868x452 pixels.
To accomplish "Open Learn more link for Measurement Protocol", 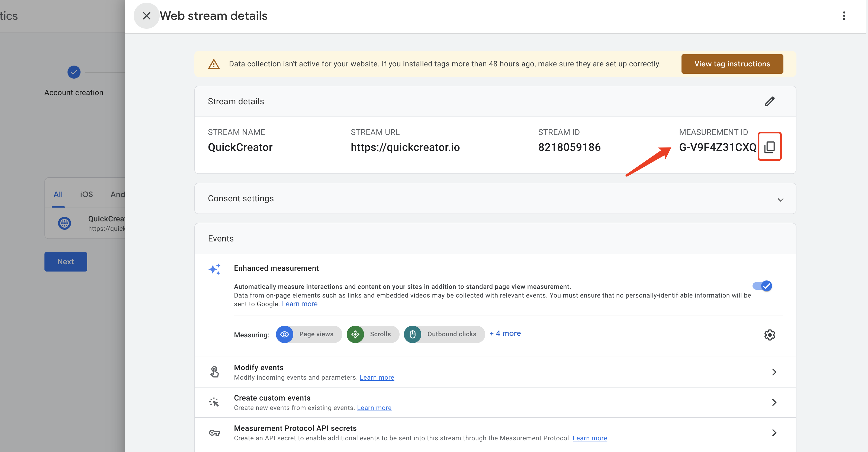I will tap(590, 438).
